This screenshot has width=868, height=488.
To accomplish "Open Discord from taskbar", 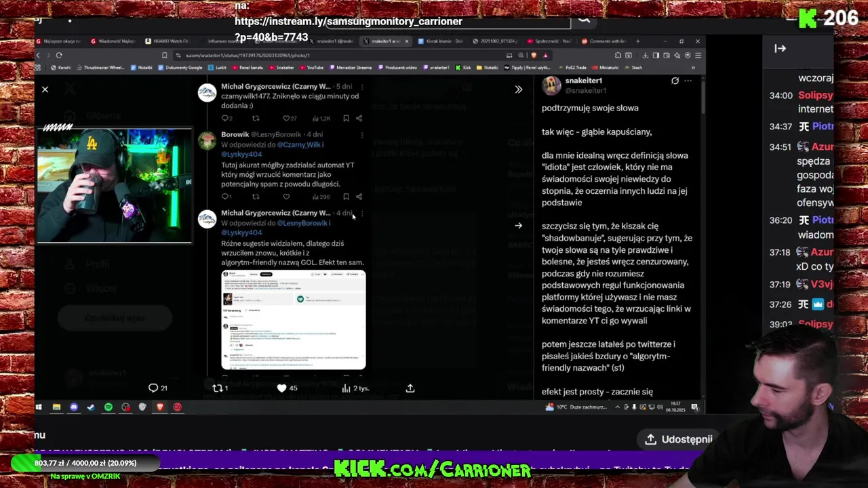I will click(x=74, y=407).
